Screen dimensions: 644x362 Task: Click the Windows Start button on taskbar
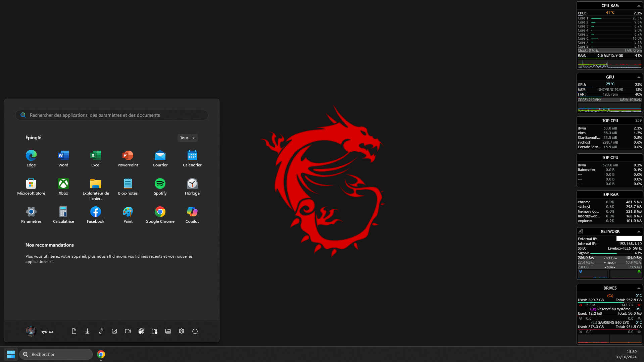[11, 354]
